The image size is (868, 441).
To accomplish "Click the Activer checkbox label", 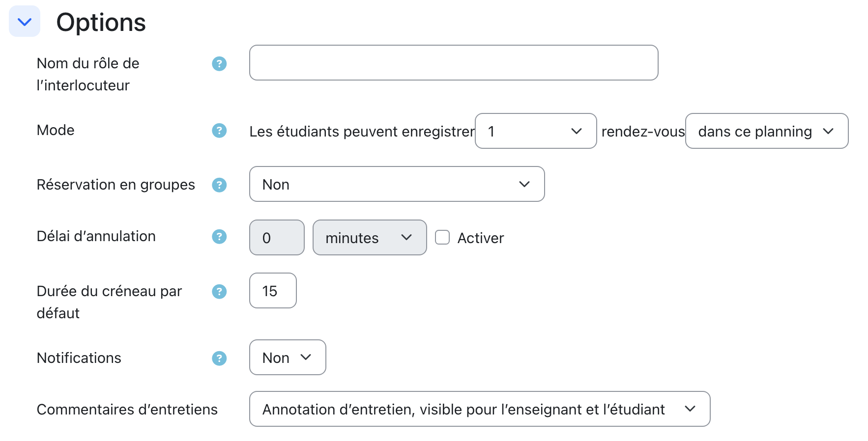I will [x=480, y=238].
